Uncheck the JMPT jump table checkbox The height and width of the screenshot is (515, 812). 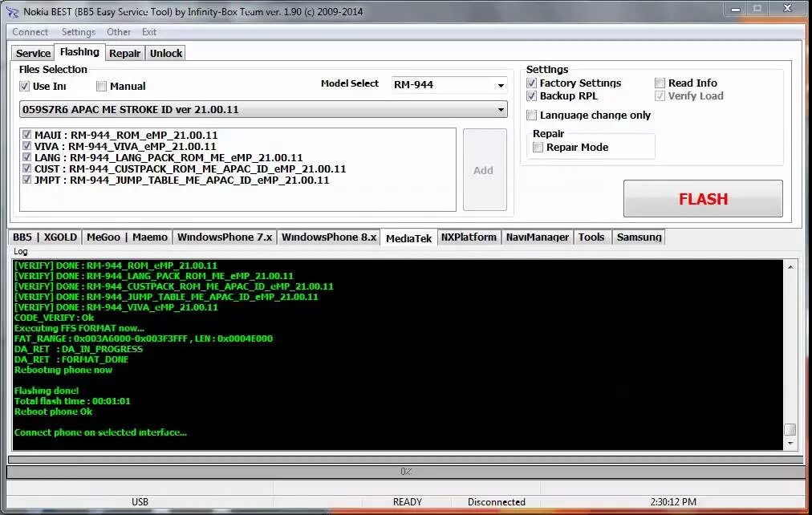(27, 180)
